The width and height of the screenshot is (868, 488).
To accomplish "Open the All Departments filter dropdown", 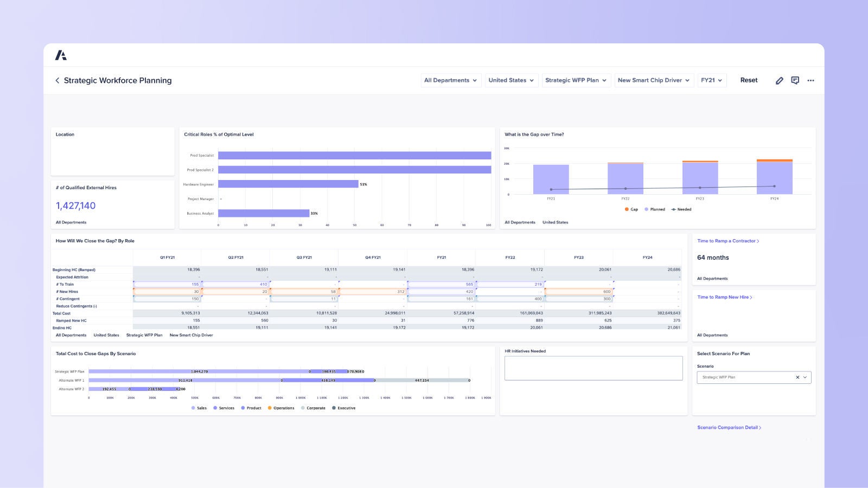I will pyautogui.click(x=451, y=80).
